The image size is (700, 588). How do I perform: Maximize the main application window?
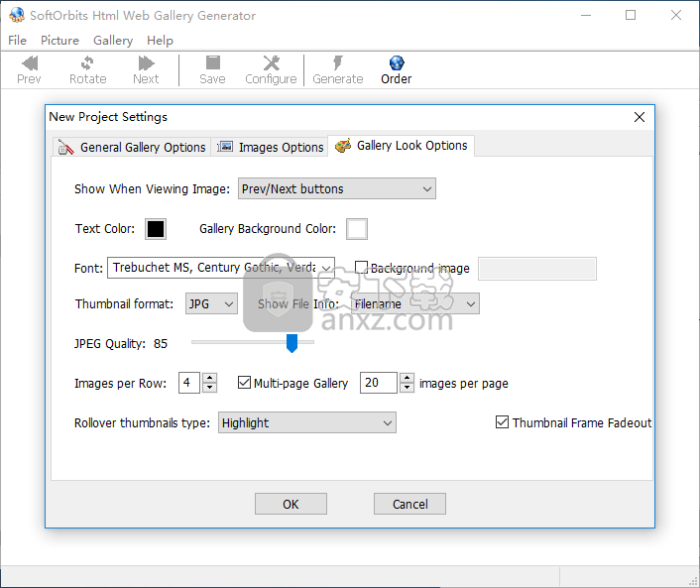pyautogui.click(x=631, y=15)
